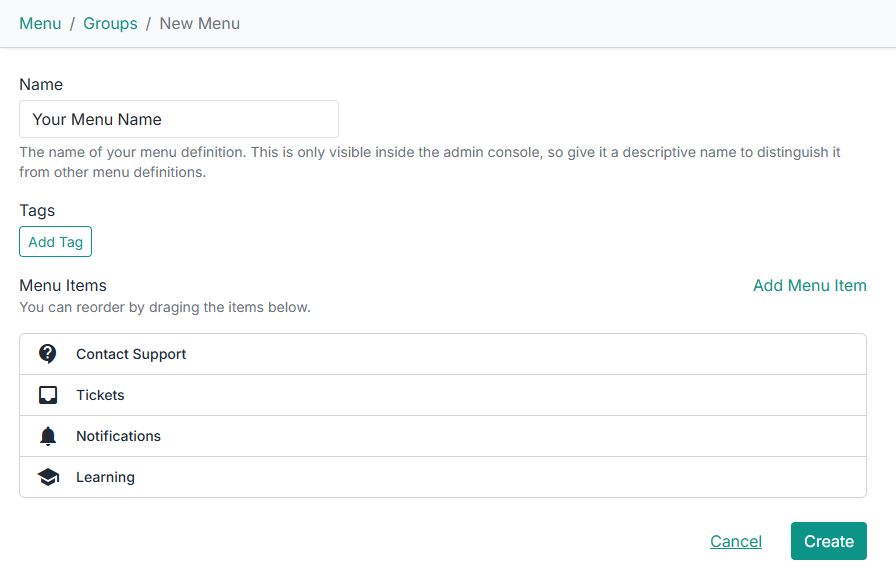
Task: Click the Add Menu Item link
Action: [809, 285]
